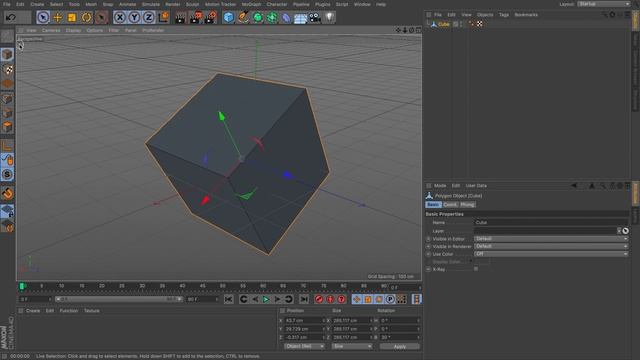Click the timeline preview range slider
640x360 pixels.
click(x=119, y=299)
